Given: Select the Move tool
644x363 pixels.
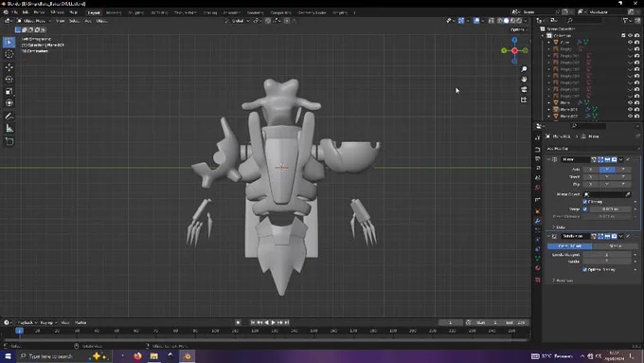Looking at the screenshot, I should [9, 67].
